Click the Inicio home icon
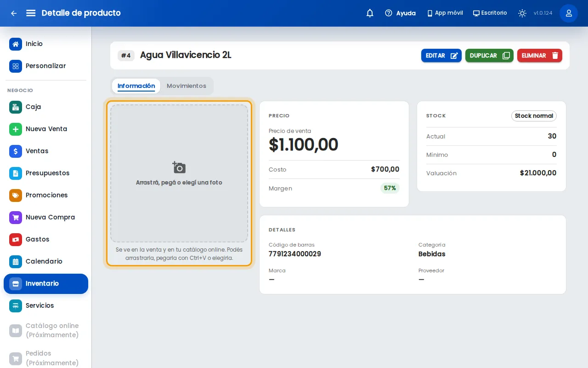The height and width of the screenshot is (368, 588). point(16,44)
